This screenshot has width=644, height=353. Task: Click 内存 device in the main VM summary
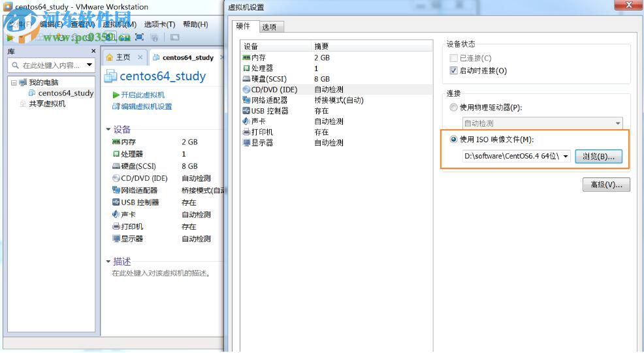[x=124, y=142]
